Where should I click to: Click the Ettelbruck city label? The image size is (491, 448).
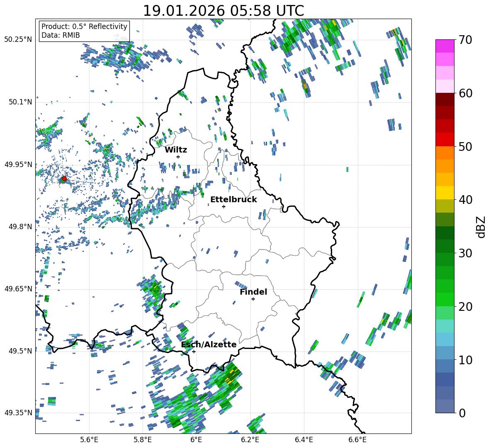click(x=233, y=200)
